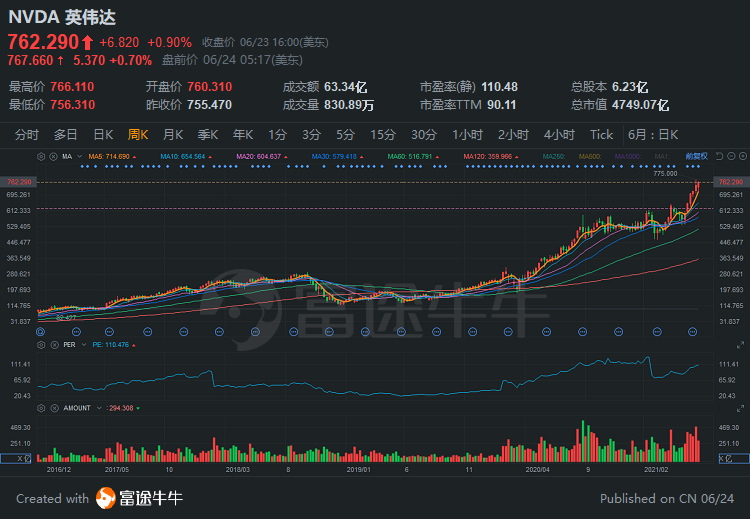This screenshot has height=519, width=750.
Task: Click the X亿 unit box on the left axis
Action: pos(16,458)
